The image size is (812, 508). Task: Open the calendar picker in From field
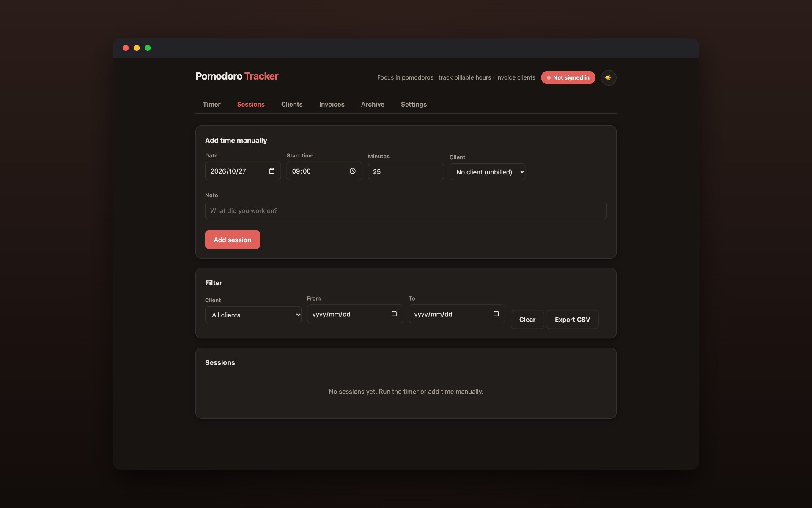[x=394, y=314]
